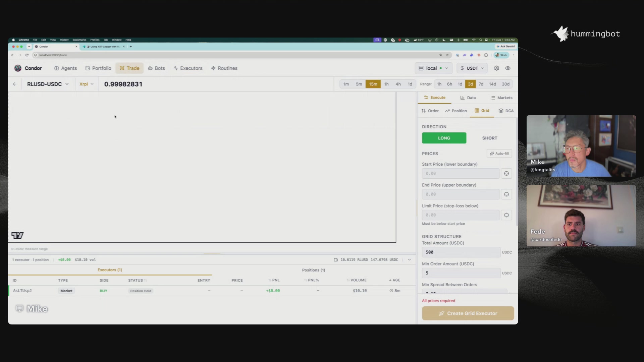Set chart interval to 4h
This screenshot has height=362, width=644.
(x=398, y=84)
